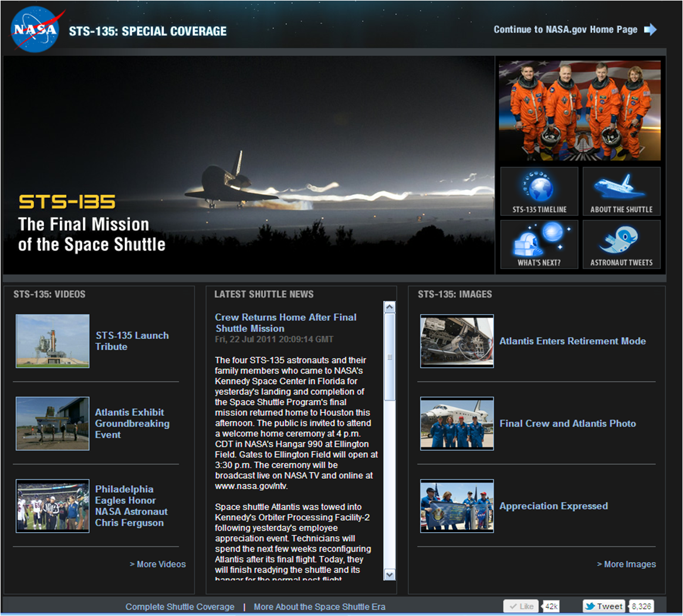Click the LATEST SHUTTLE NEWS heading
Viewport: 683px width, 616px height.
(x=264, y=295)
